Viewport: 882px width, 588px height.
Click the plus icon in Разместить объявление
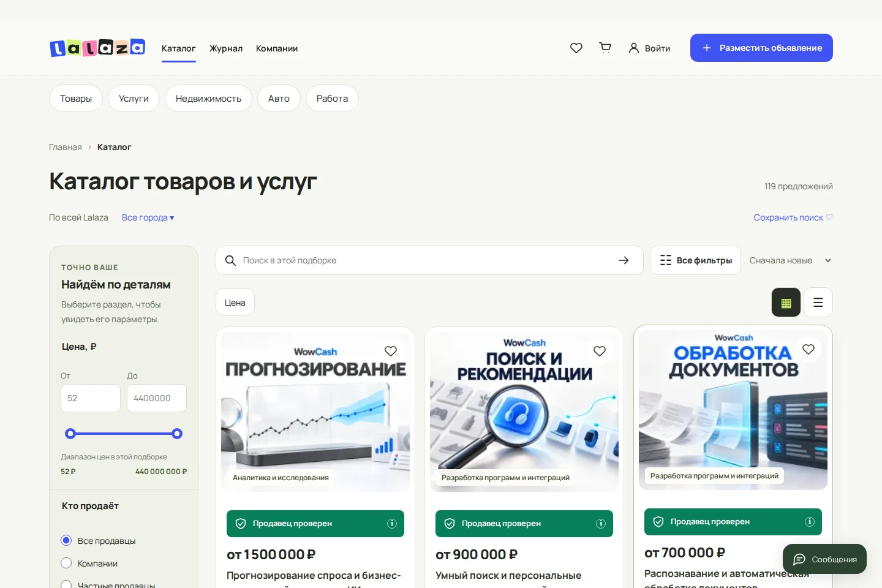pyautogui.click(x=707, y=48)
